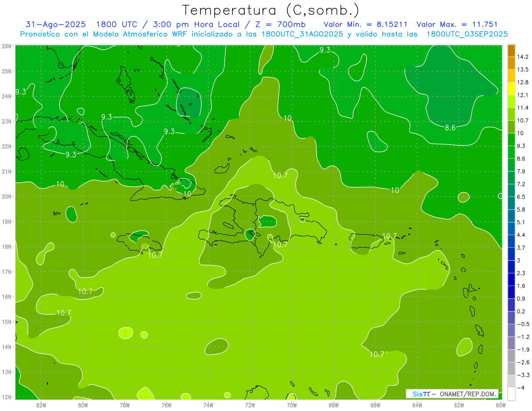Viewport: 532px width, 411px height.
Task: Click the '0.9' colorbar label
Action: point(521,298)
